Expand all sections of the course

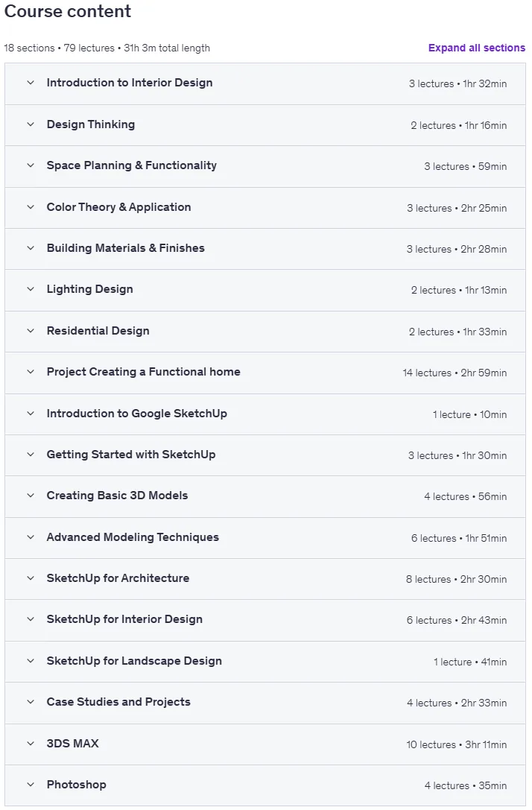[476, 48]
